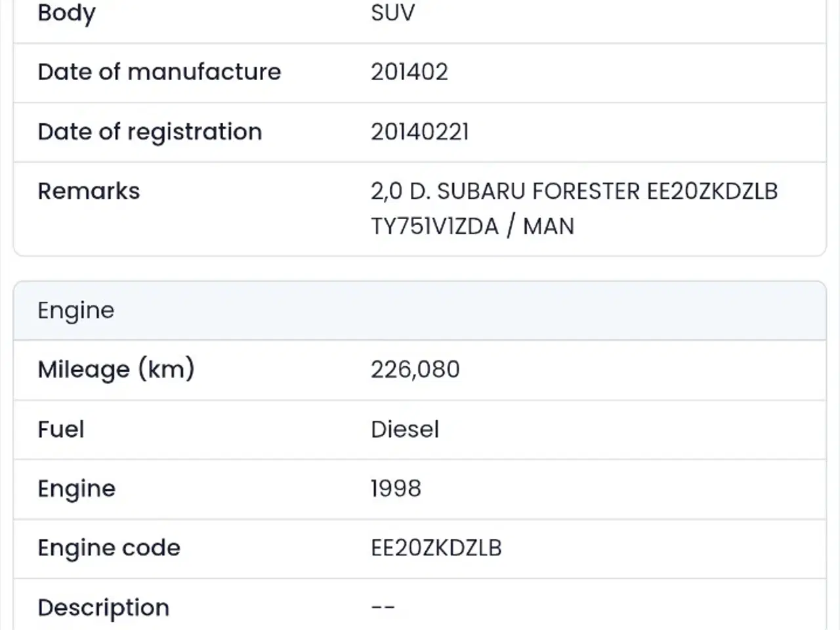Click the Engine row label above Engine code
Viewport: 840px width, 630px height.
click(76, 489)
